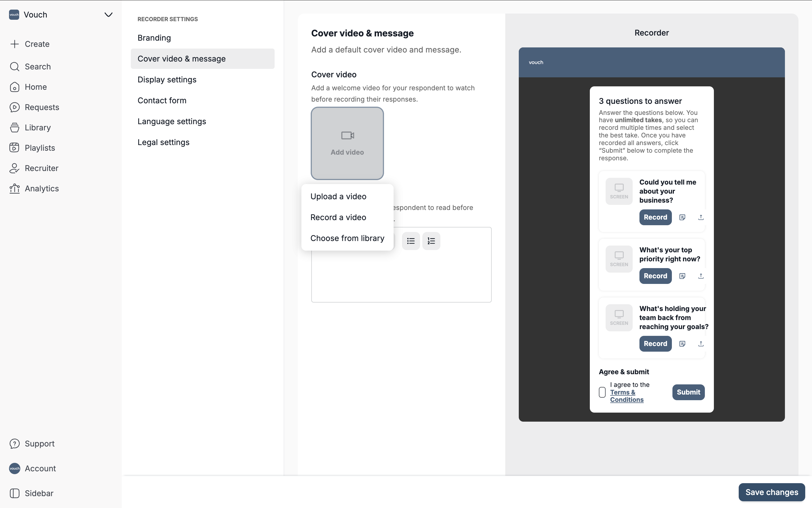Viewport: 812px width, 508px height.
Task: Record answer for 'holding your team back' question
Action: coord(655,344)
